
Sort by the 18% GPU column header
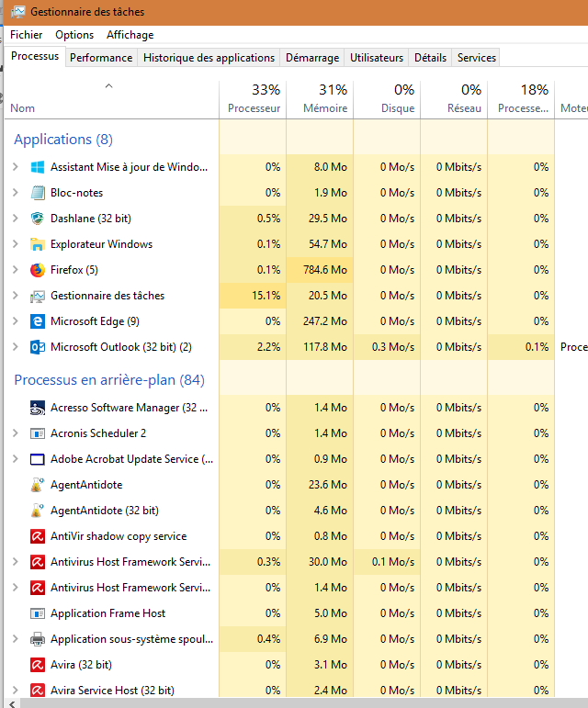[x=521, y=100]
